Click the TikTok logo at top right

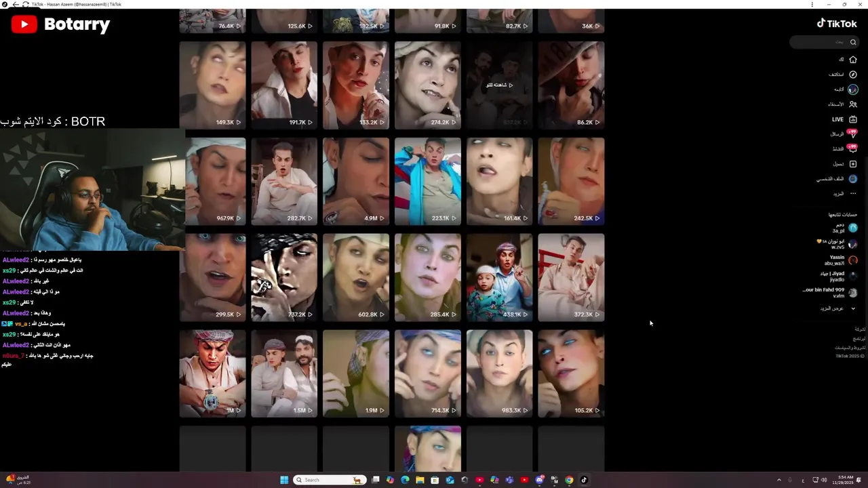(837, 23)
